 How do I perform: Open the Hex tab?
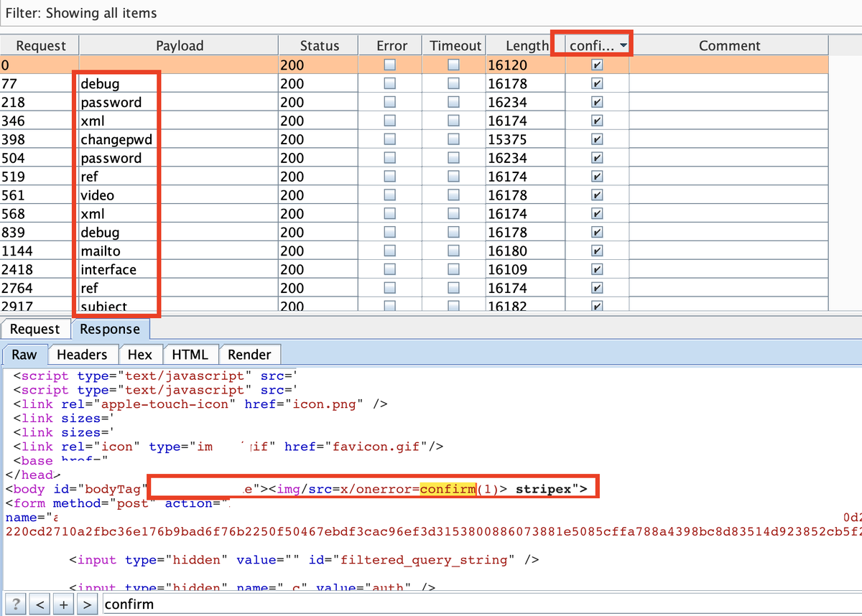coord(140,354)
